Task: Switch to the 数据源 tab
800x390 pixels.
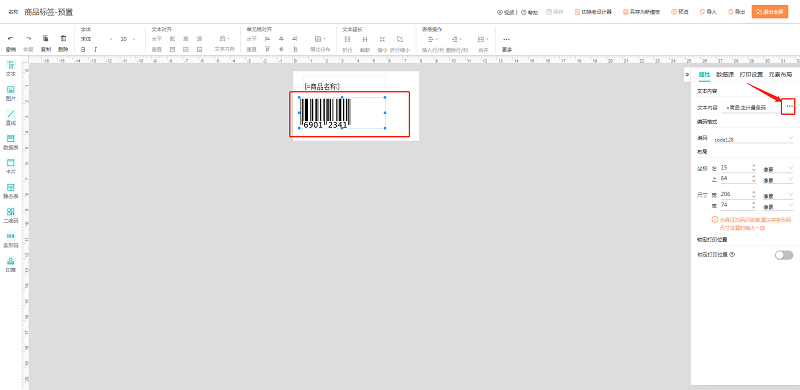Action: pos(724,75)
